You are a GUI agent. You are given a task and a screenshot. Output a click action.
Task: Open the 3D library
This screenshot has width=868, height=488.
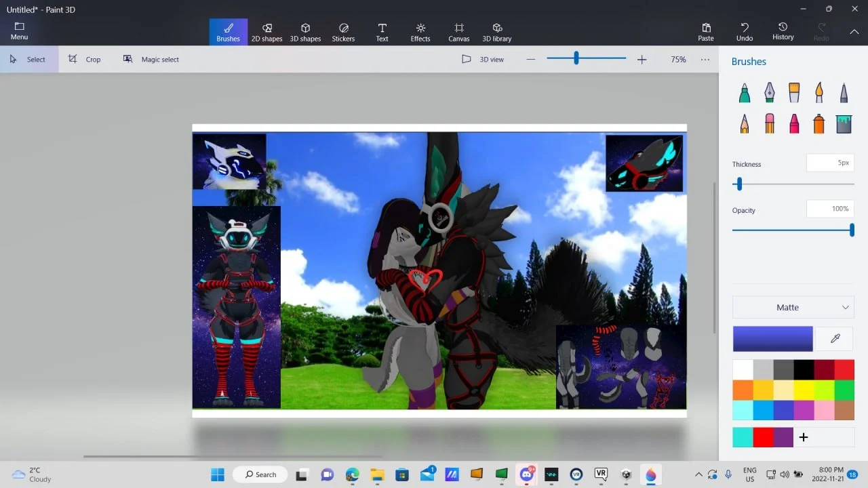point(497,32)
